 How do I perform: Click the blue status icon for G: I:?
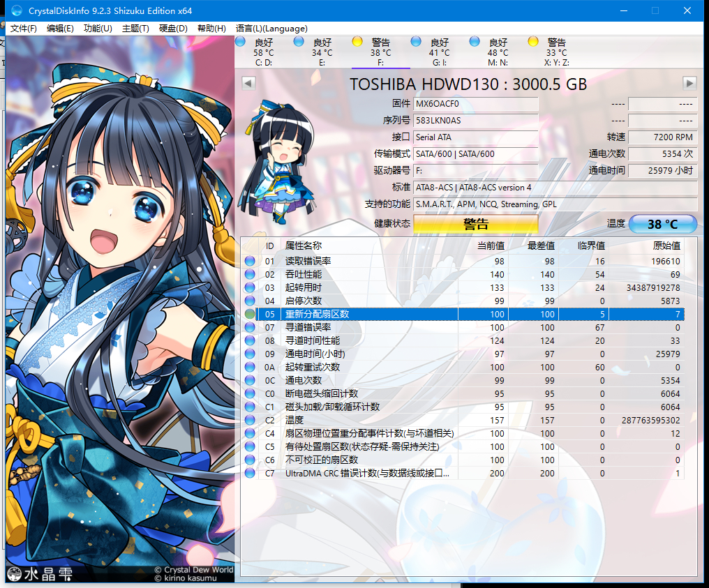(416, 42)
